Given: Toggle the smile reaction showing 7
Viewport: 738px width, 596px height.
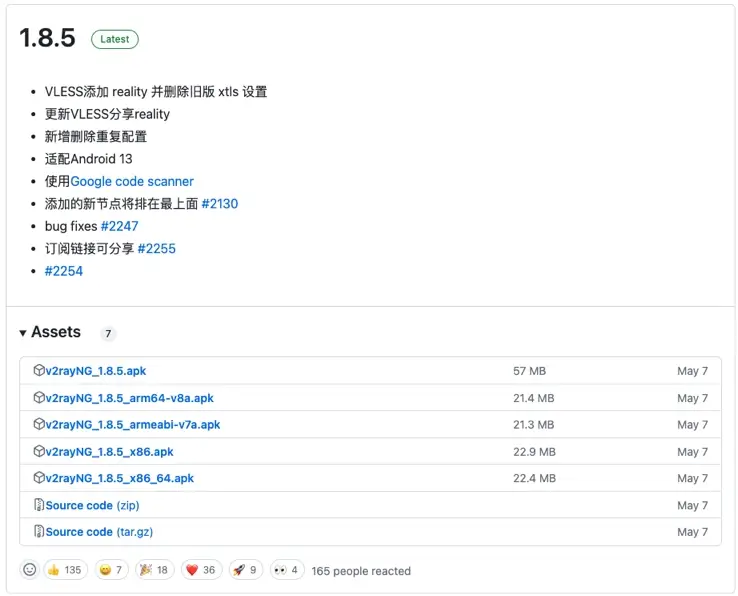Looking at the screenshot, I should pyautogui.click(x=112, y=570).
